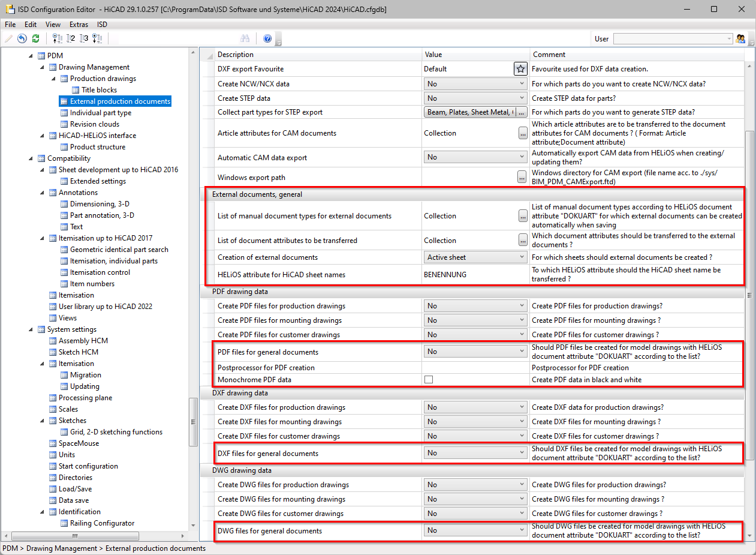Open the Extras menu

tap(79, 25)
